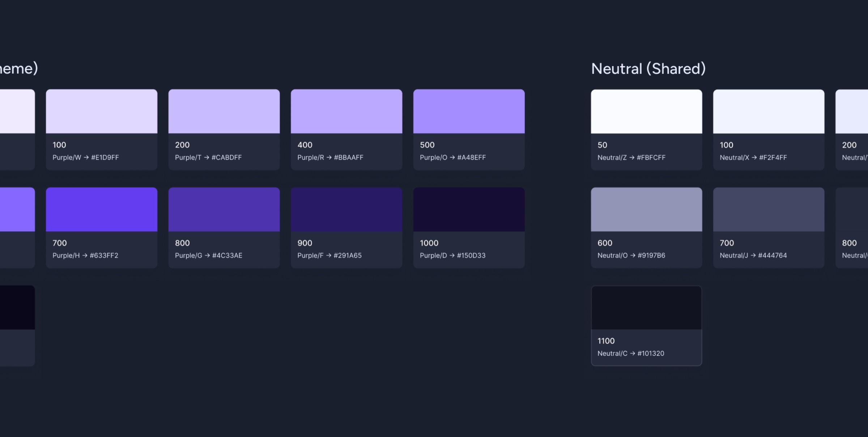Select the Purple 1000 swatch #150D33

click(469, 209)
